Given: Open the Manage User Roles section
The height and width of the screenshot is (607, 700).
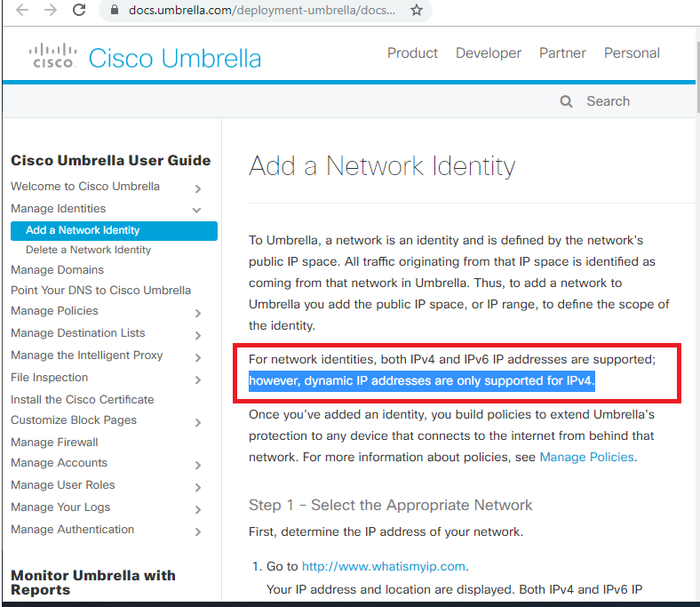Looking at the screenshot, I should [62, 485].
